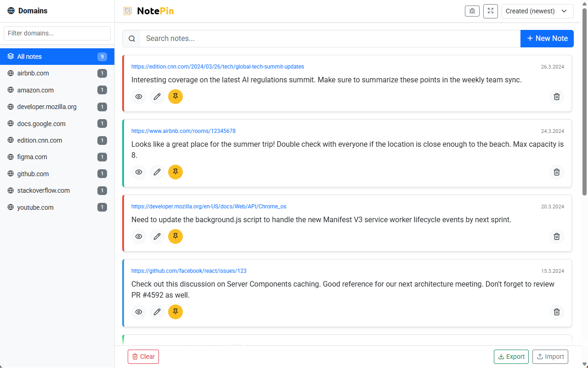The height and width of the screenshot is (368, 588).
Task: Click the search magnifier icon
Action: (x=131, y=38)
